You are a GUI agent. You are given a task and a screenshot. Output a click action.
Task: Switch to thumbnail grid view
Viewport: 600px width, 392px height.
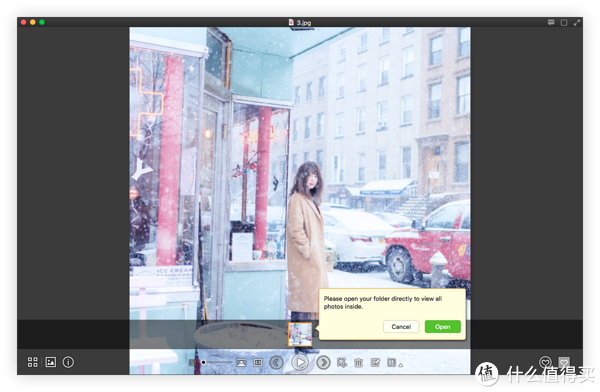[33, 362]
